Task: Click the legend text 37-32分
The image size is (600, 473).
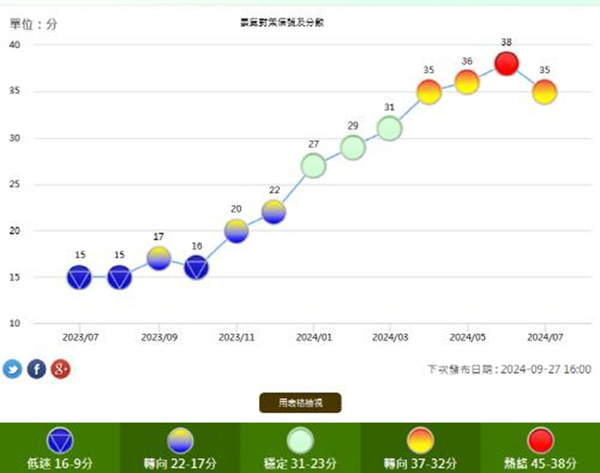Action: [434, 463]
